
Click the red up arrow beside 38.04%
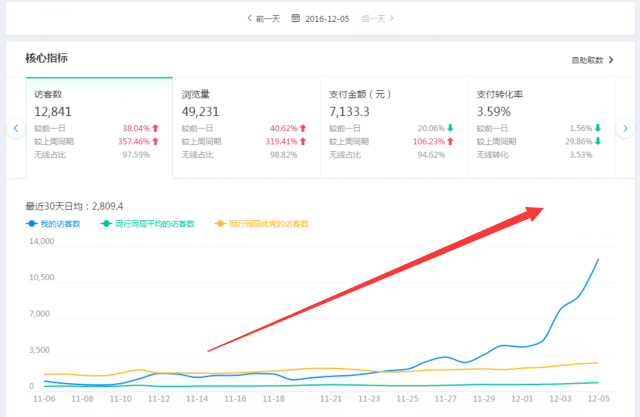(155, 129)
